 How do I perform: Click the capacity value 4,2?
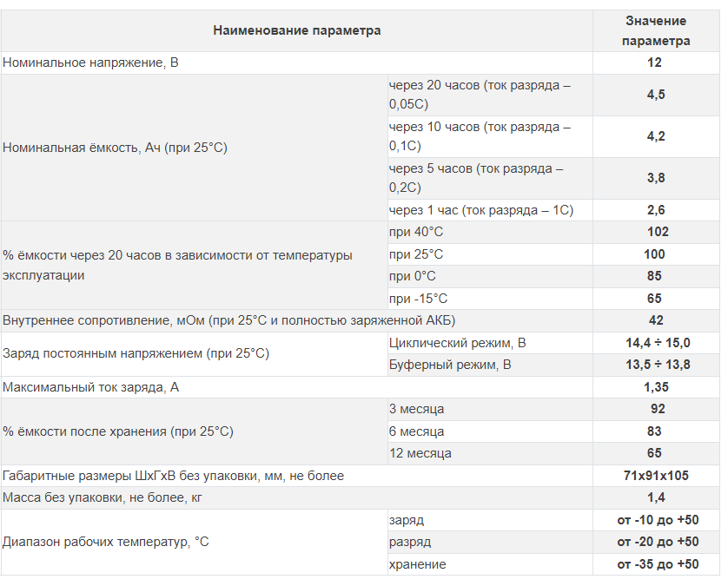click(x=656, y=136)
